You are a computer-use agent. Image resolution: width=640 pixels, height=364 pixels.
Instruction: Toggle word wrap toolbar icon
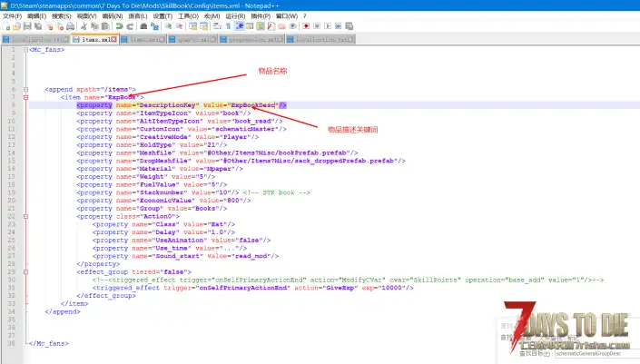[x=217, y=26]
